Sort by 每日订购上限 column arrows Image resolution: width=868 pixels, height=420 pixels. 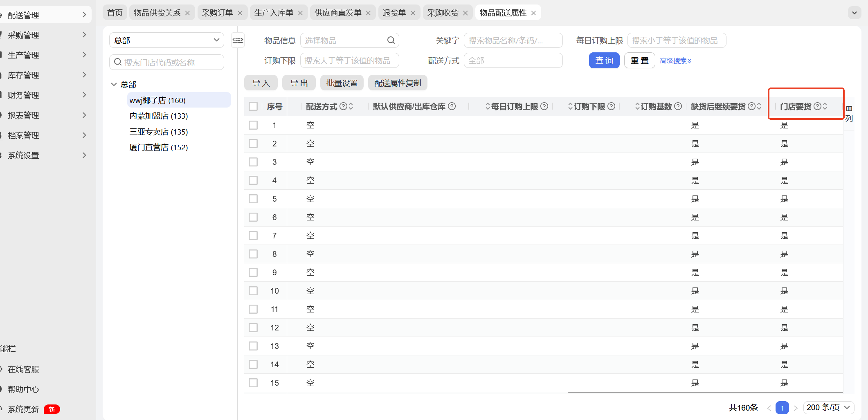488,106
